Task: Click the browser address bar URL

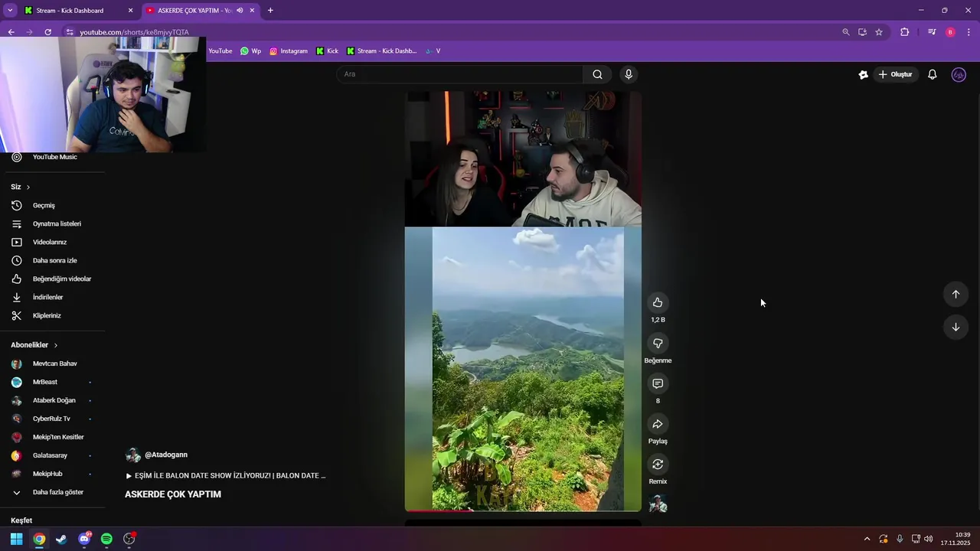Action: click(x=135, y=32)
